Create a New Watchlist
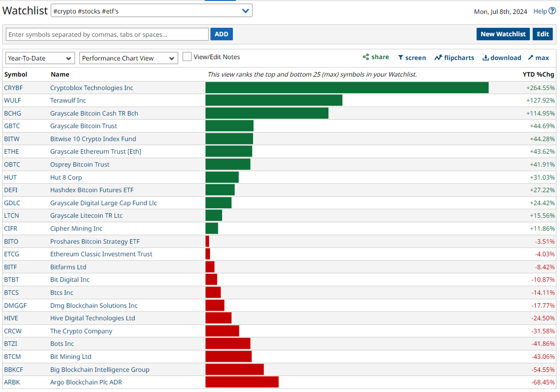Screen dimensions: 560x392 [503, 34]
